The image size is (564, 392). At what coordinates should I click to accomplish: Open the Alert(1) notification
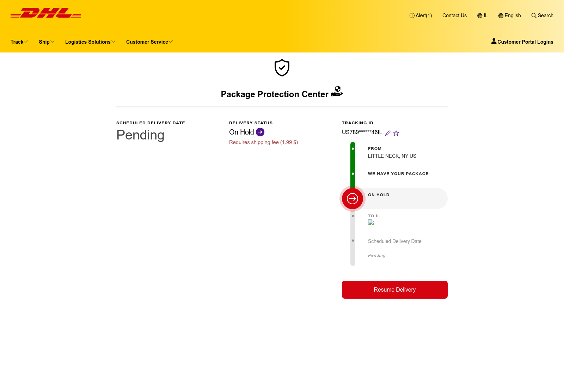421,15
